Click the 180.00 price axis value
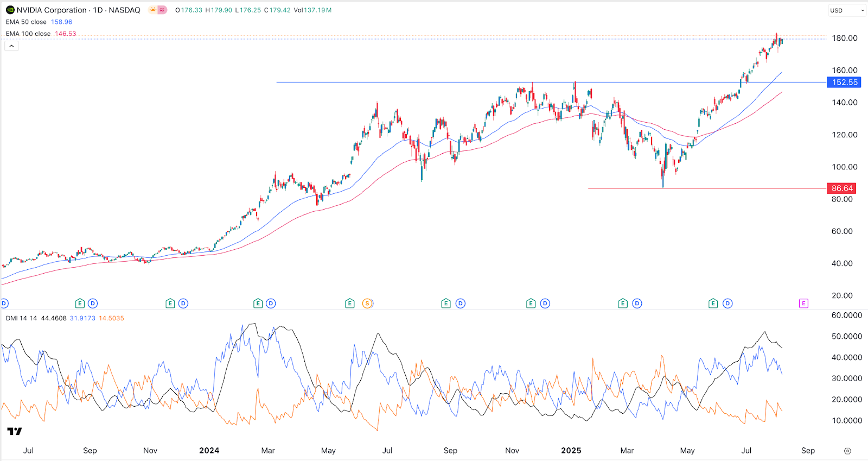The width and height of the screenshot is (868, 461). click(x=845, y=38)
